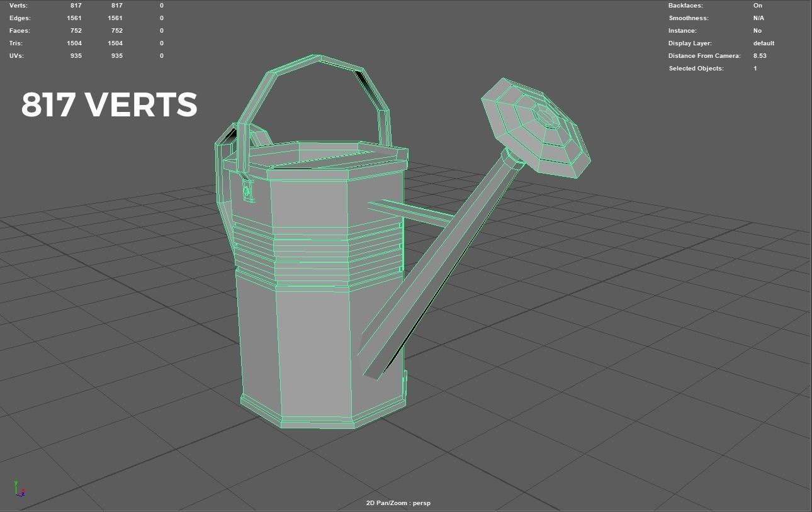Select the 'Faces:' HUD label
Image resolution: width=812 pixels, height=512 pixels.
[20, 30]
